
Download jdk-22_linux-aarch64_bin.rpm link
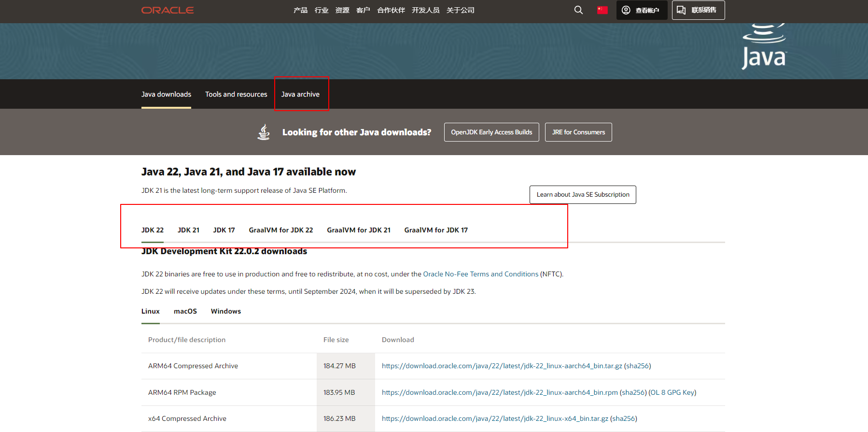click(x=500, y=392)
